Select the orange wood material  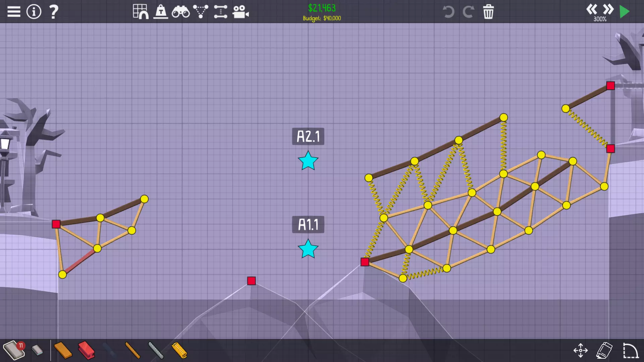pos(63,350)
